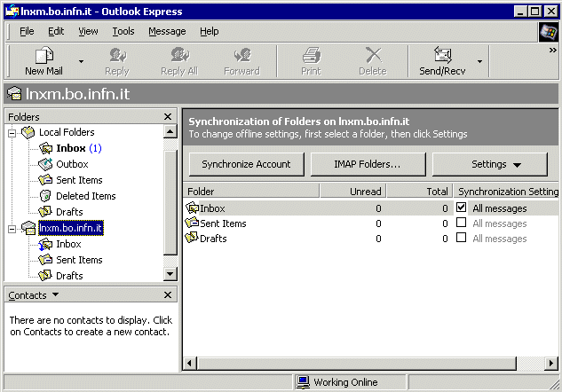Image resolution: width=562 pixels, height=392 pixels.
Task: Click folder tree scroll up arrow
Action: pyautogui.click(x=170, y=131)
